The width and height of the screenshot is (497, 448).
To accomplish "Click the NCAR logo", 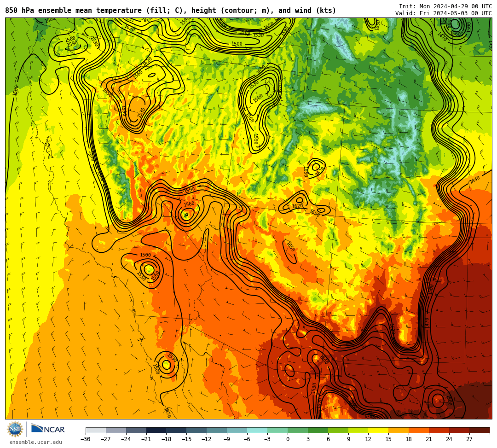I will click(x=48, y=429).
